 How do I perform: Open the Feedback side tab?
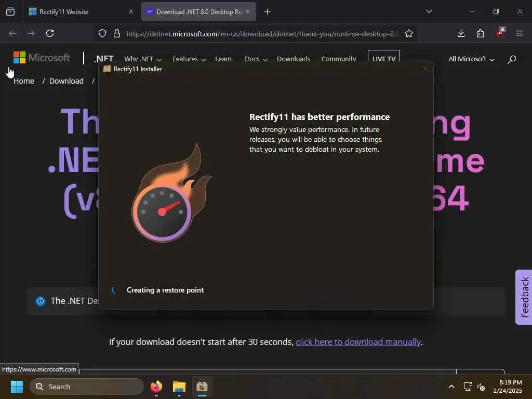(x=524, y=297)
